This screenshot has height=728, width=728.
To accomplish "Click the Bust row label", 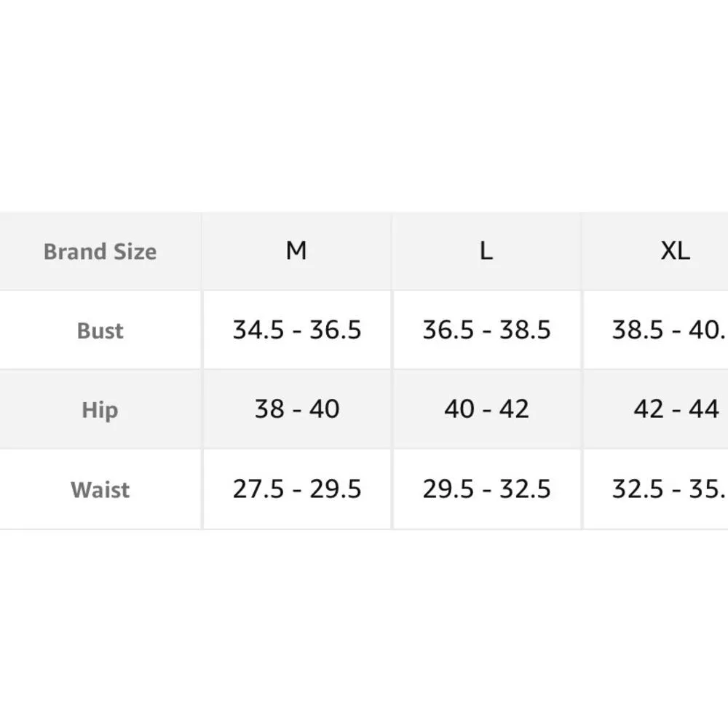I will (100, 331).
